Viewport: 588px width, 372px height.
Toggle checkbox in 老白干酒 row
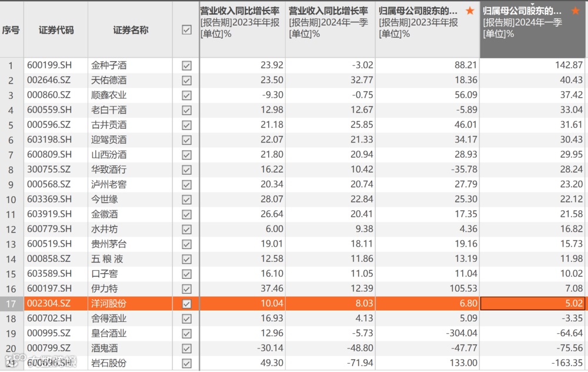tap(186, 110)
